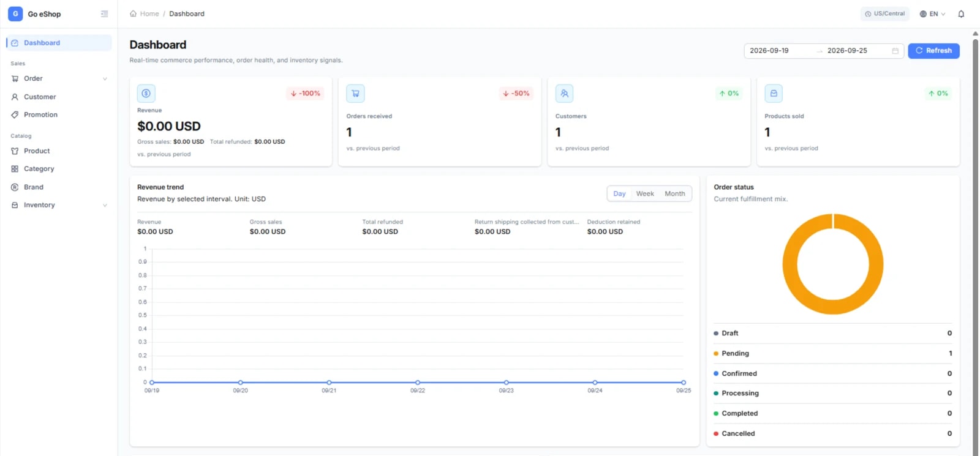Click the home icon in breadcrumb
Viewport: 980px width, 456px height.
pos(133,13)
